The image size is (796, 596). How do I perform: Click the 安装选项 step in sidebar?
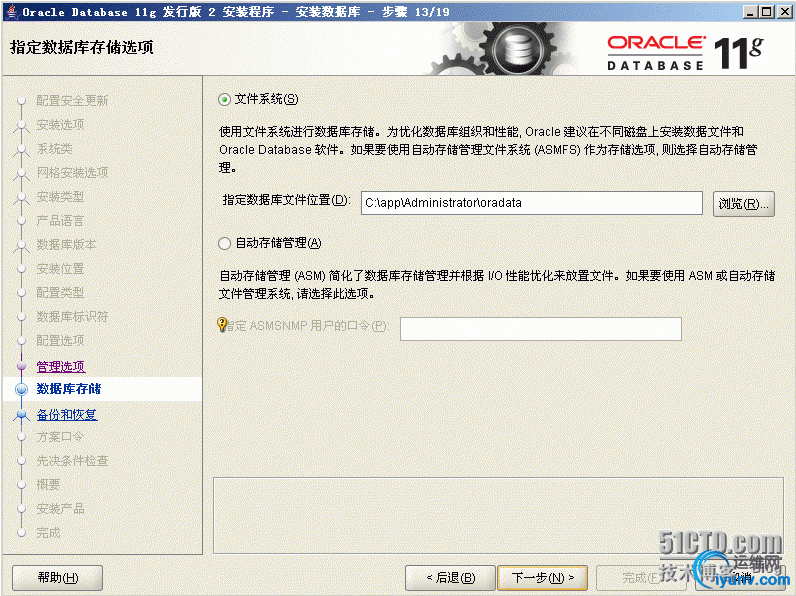60,124
